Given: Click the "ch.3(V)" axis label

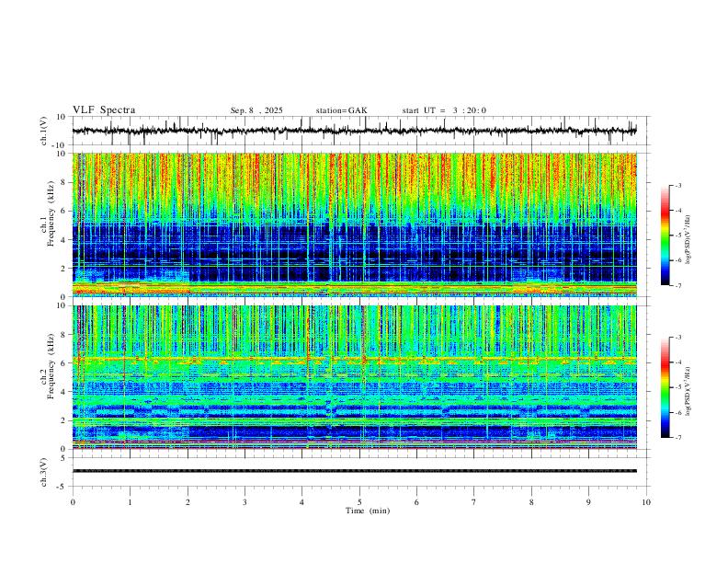Looking at the screenshot, I should 44,472.
